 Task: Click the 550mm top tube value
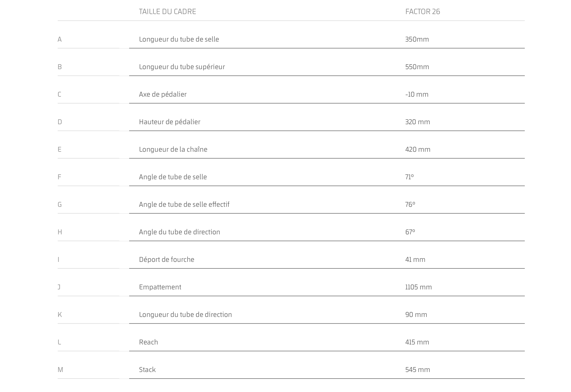[417, 67]
